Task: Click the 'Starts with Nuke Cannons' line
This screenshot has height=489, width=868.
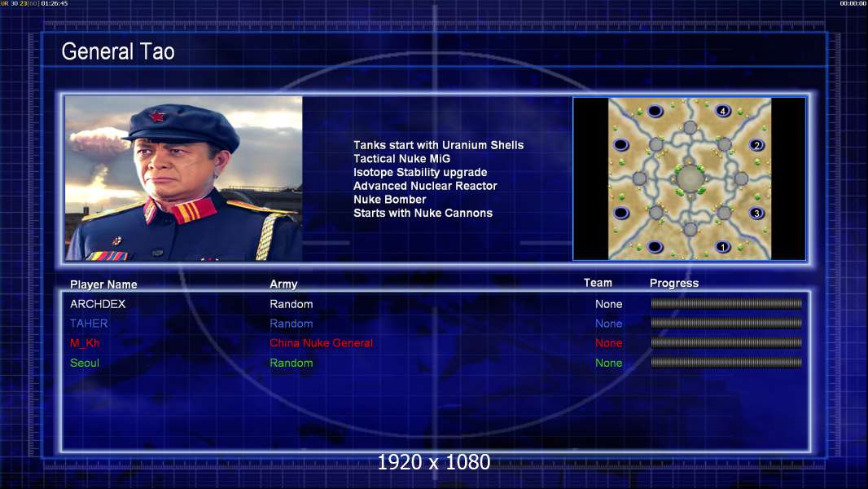Action: (423, 214)
